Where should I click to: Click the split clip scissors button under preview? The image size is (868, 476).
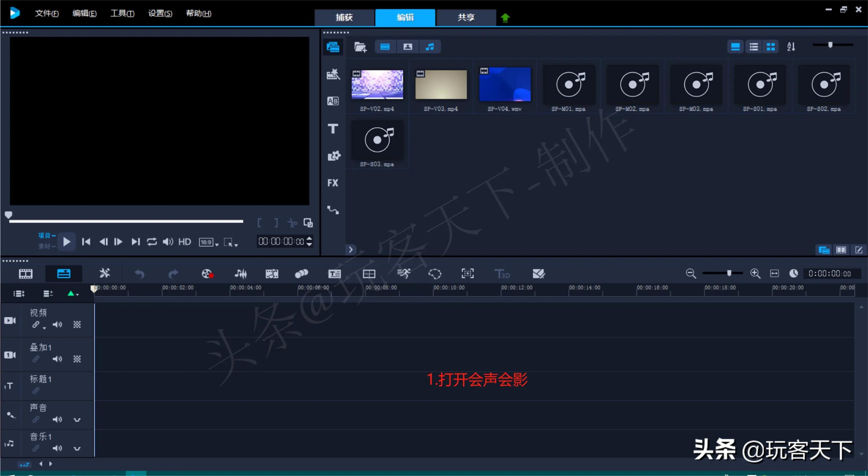292,223
